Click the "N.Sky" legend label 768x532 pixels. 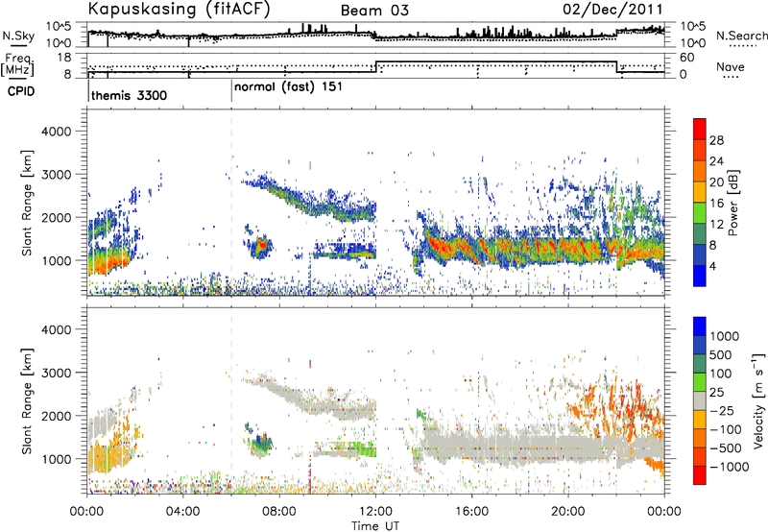click(18, 36)
